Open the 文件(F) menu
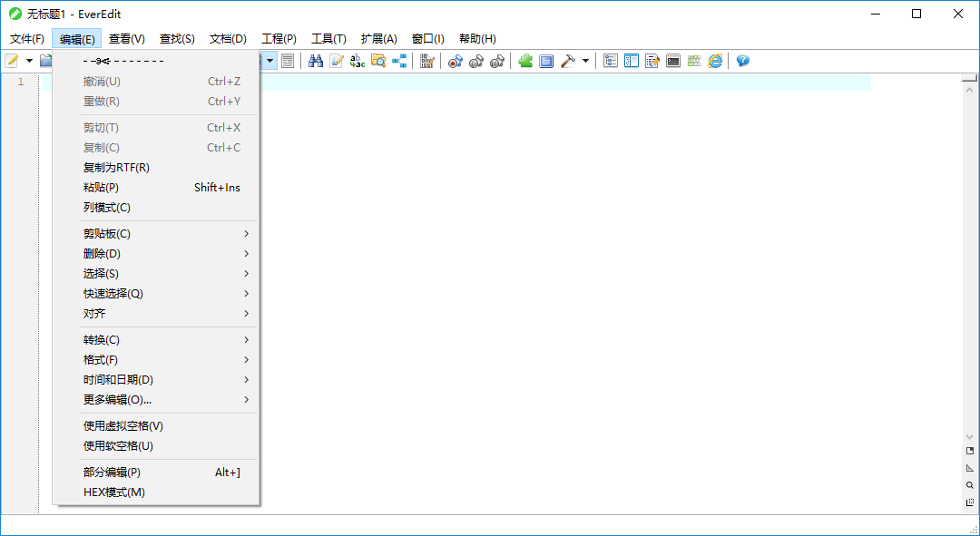 click(x=27, y=39)
